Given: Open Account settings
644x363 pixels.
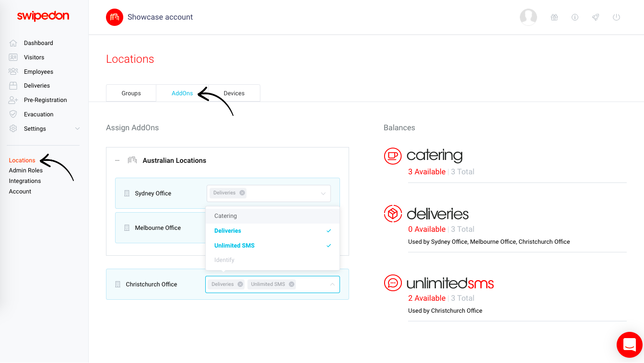Looking at the screenshot, I should (x=20, y=192).
